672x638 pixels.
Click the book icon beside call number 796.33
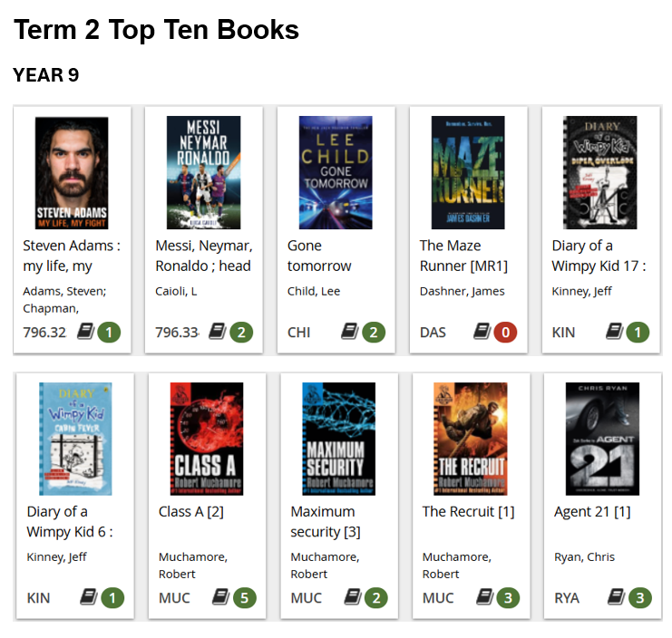tap(218, 332)
